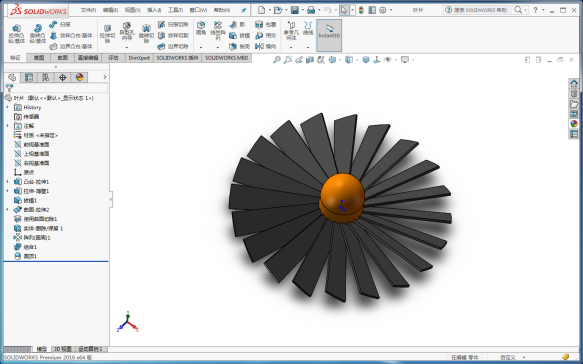Choose the 扫描切除 swept cut tool
Image resolution: width=583 pixels, height=364 pixels.
[x=173, y=25]
